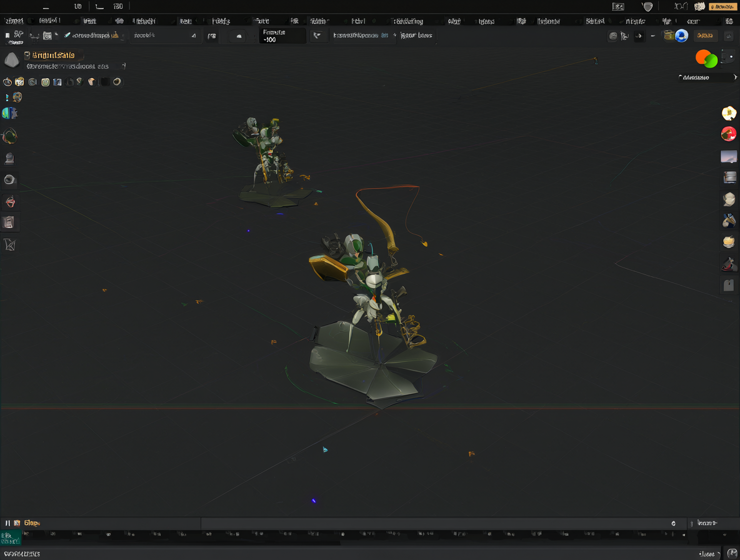740x560 pixels.
Task: Click the treasure chest icon in top toolbar
Action: [669, 35]
